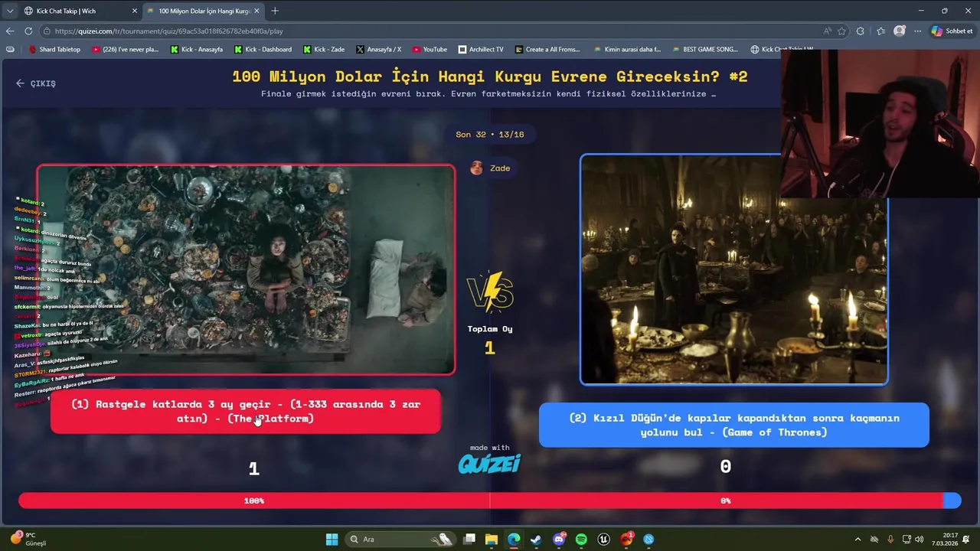Image resolution: width=980 pixels, height=551 pixels.
Task: Open Task View on the taskbar
Action: click(x=469, y=540)
